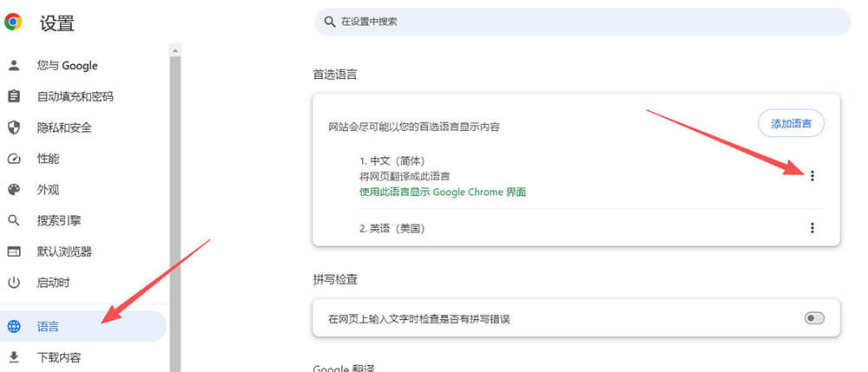This screenshot has height=372, width=868.
Task: Open the more options menu for 英语（美国）
Action: 812,228
